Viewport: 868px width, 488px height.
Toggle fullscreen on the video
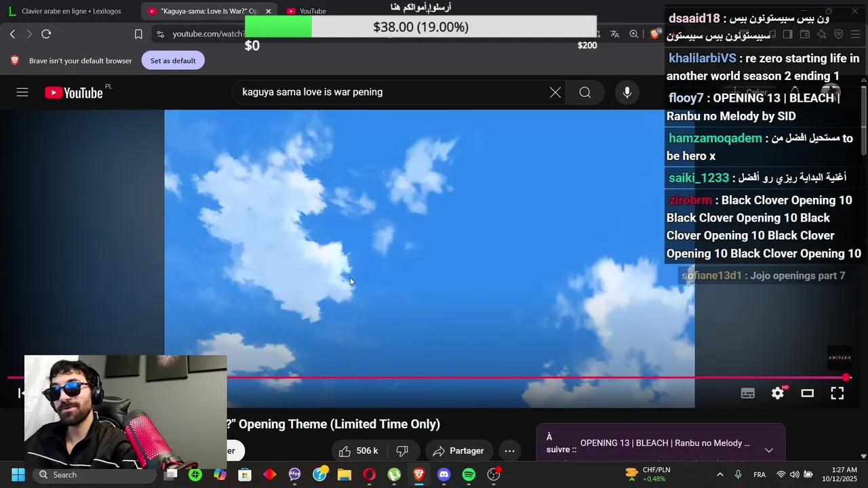click(x=837, y=393)
